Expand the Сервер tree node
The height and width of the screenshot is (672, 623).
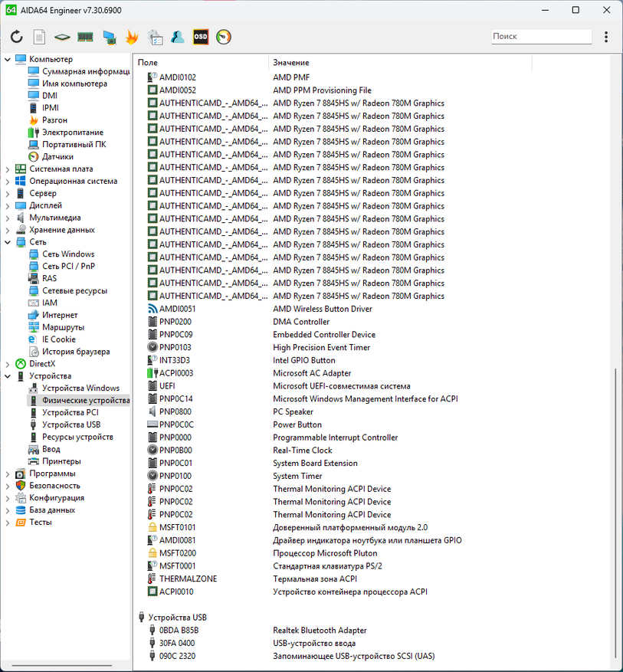coord(8,194)
